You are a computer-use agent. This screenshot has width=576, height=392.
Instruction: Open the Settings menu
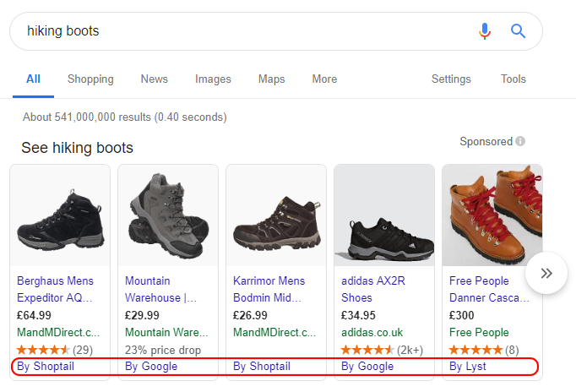[x=451, y=79]
